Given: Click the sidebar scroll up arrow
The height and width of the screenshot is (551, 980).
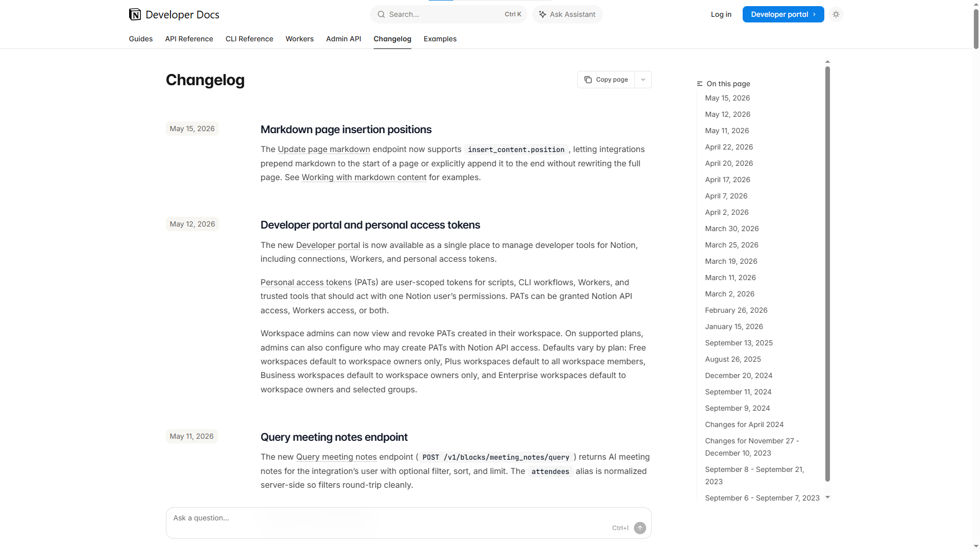Looking at the screenshot, I should coord(828,62).
